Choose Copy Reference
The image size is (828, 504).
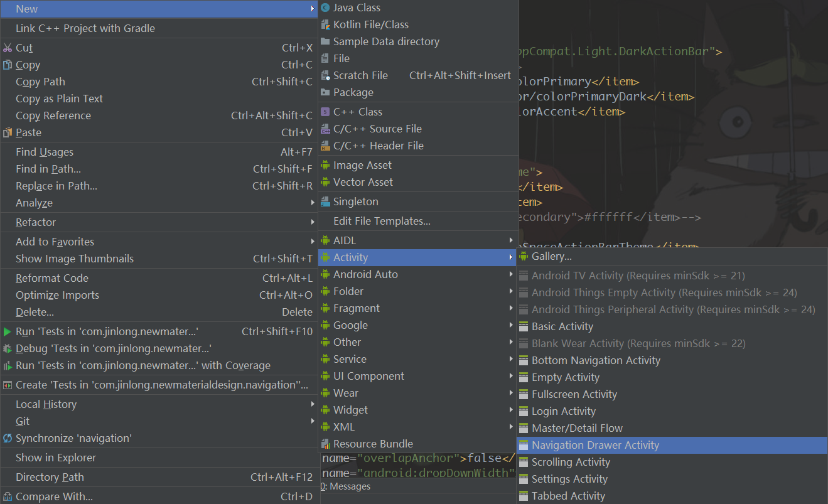(x=158, y=115)
